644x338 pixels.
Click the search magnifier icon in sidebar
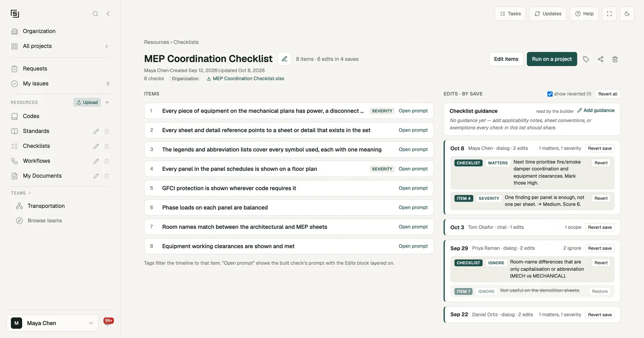tap(95, 14)
